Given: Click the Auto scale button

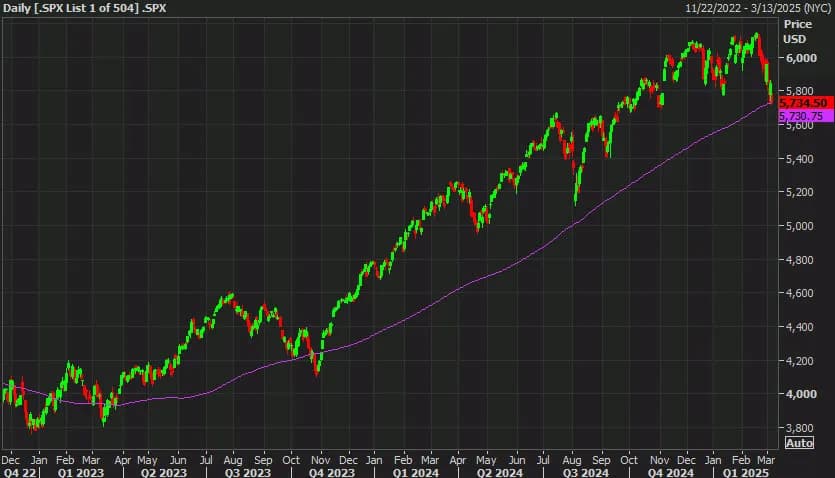Looking at the screenshot, I should point(799,442).
